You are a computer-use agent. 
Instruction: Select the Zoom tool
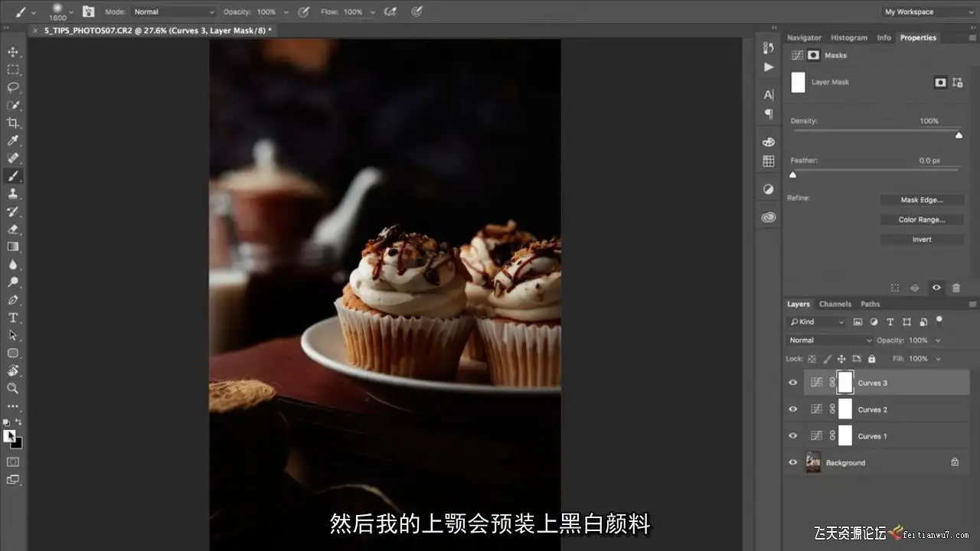[13, 388]
